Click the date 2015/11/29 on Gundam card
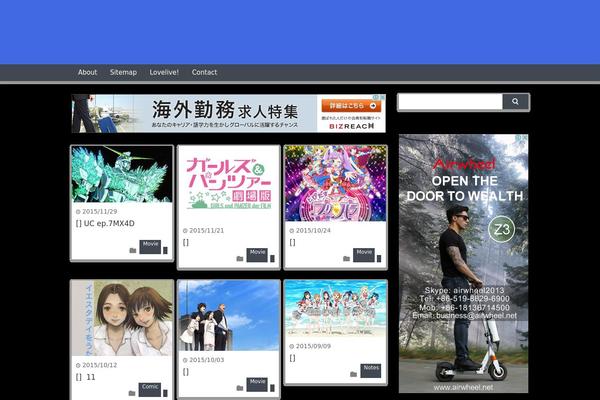This screenshot has height=400, width=600. click(x=99, y=212)
